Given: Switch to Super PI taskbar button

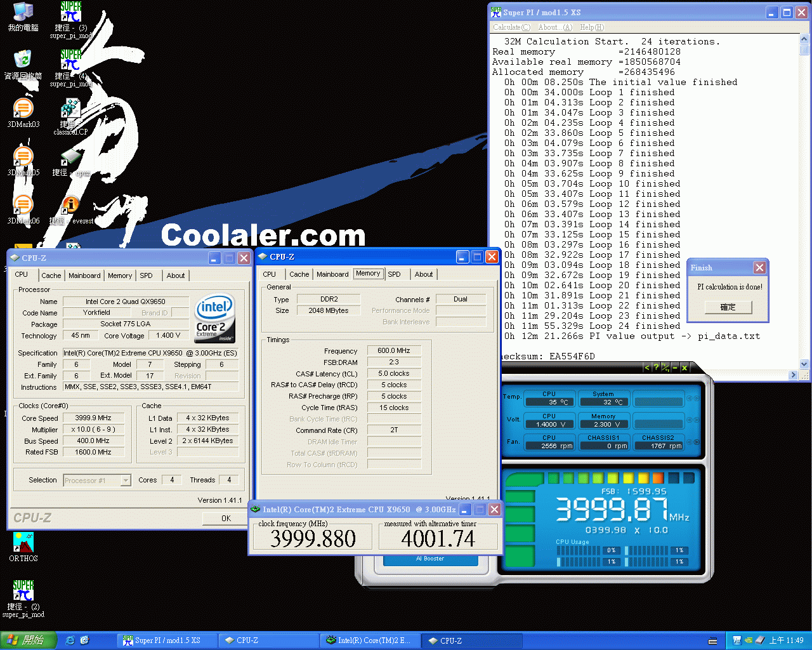Looking at the screenshot, I should [167, 640].
